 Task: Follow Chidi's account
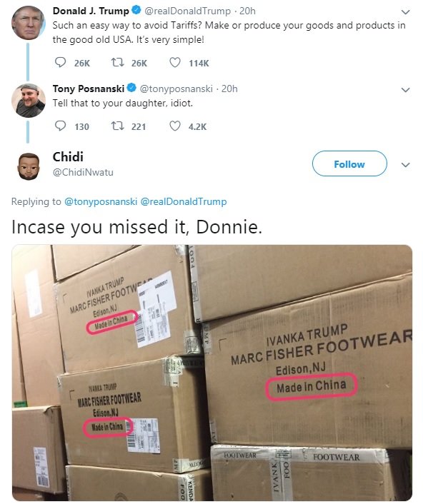pyautogui.click(x=349, y=163)
